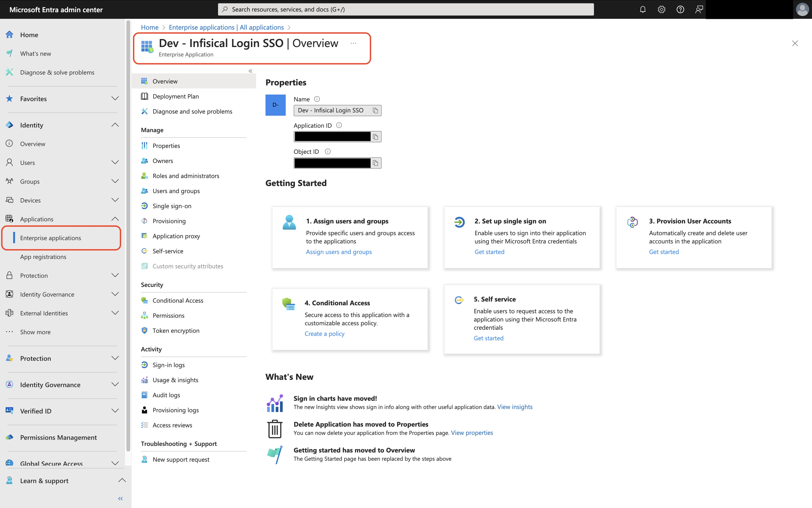812x508 pixels.
Task: Click Assign users and groups link
Action: 339,252
